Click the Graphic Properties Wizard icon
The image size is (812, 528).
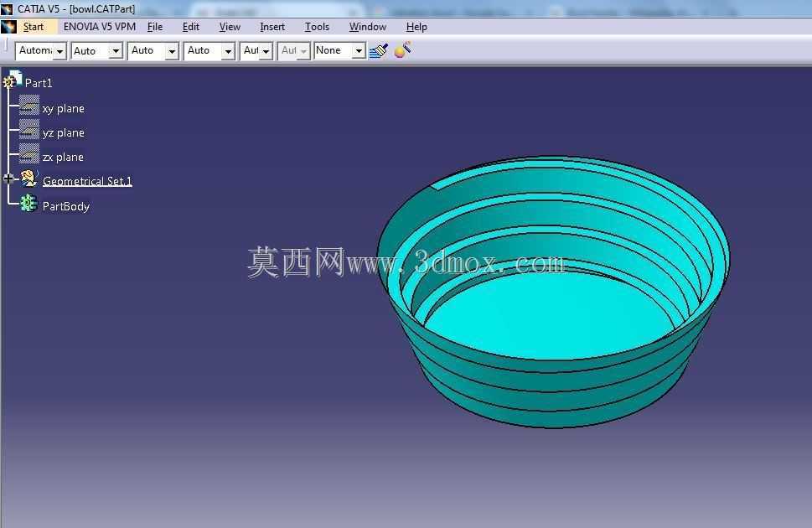[x=403, y=49]
